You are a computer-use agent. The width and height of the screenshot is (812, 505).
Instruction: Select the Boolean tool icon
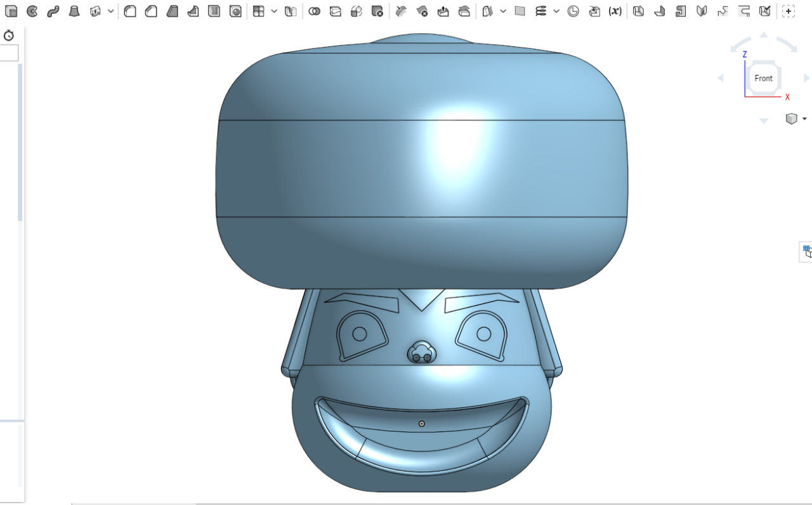coord(314,11)
